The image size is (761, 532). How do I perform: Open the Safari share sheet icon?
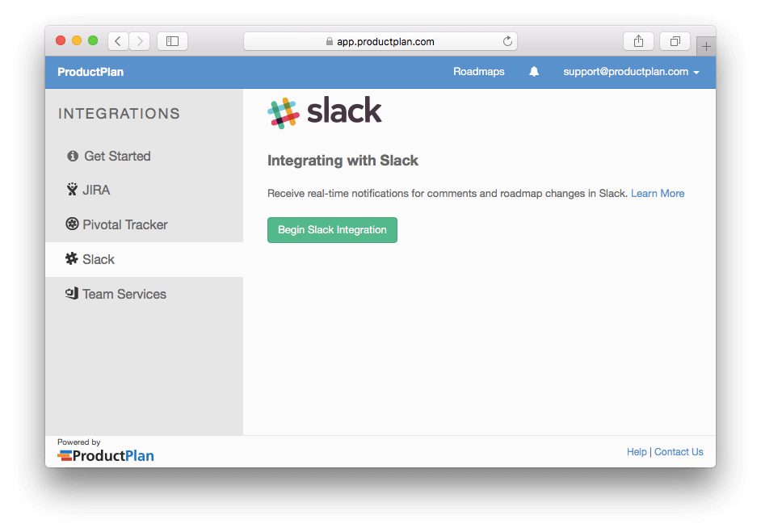(x=638, y=41)
